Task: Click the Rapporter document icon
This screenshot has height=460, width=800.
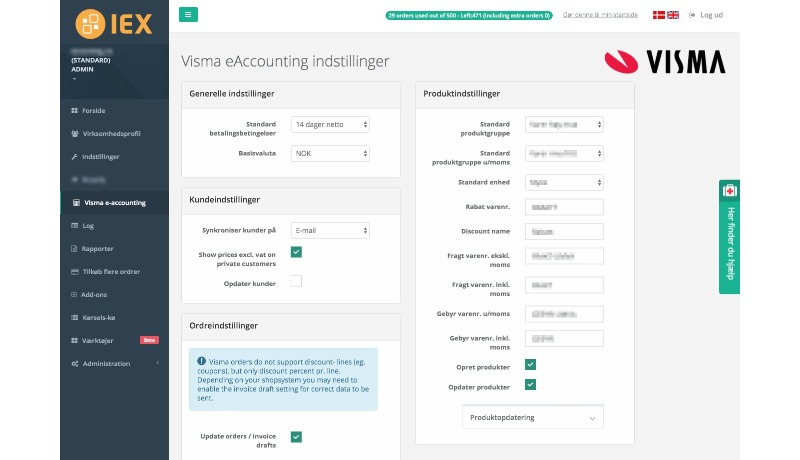Action: pyautogui.click(x=74, y=248)
